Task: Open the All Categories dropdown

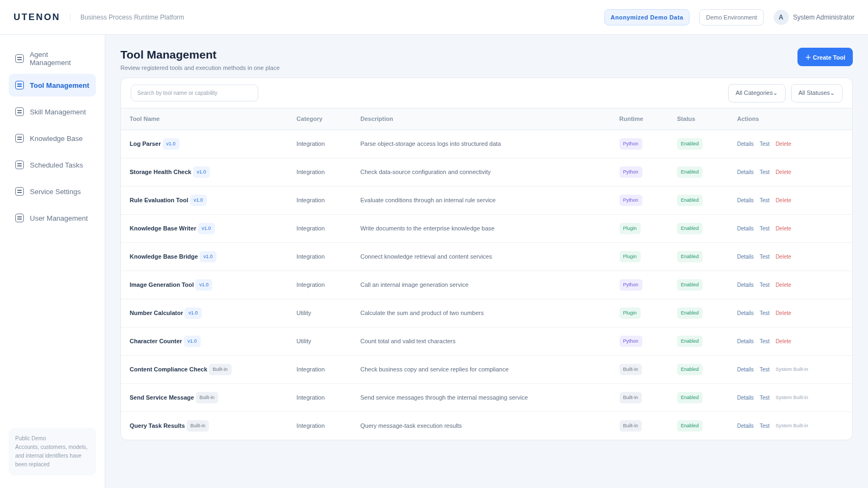Action: point(756,93)
